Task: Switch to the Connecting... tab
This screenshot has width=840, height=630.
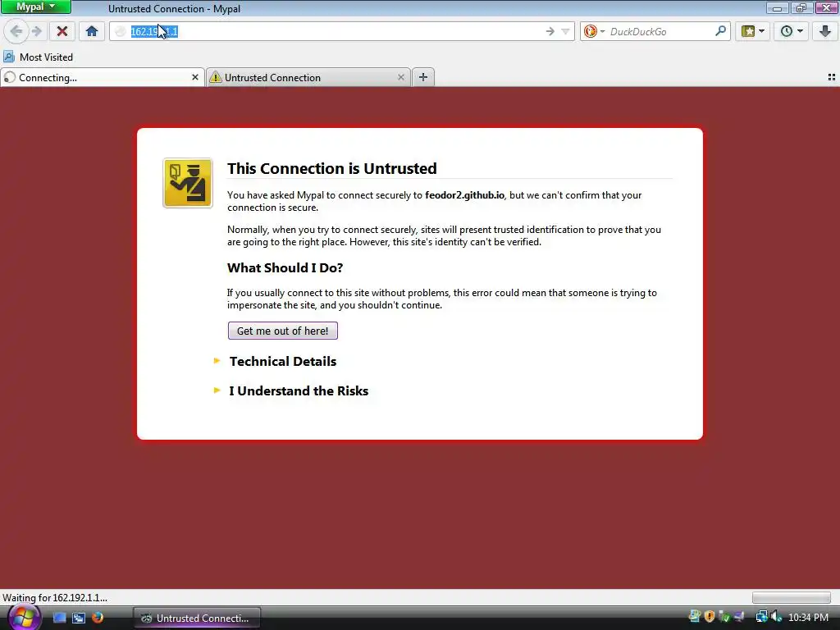Action: 102,78
